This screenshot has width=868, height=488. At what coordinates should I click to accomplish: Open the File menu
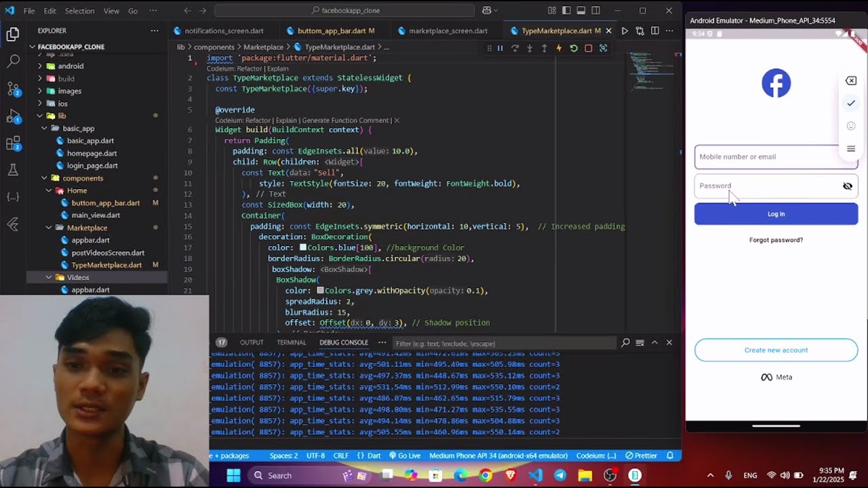pos(29,11)
